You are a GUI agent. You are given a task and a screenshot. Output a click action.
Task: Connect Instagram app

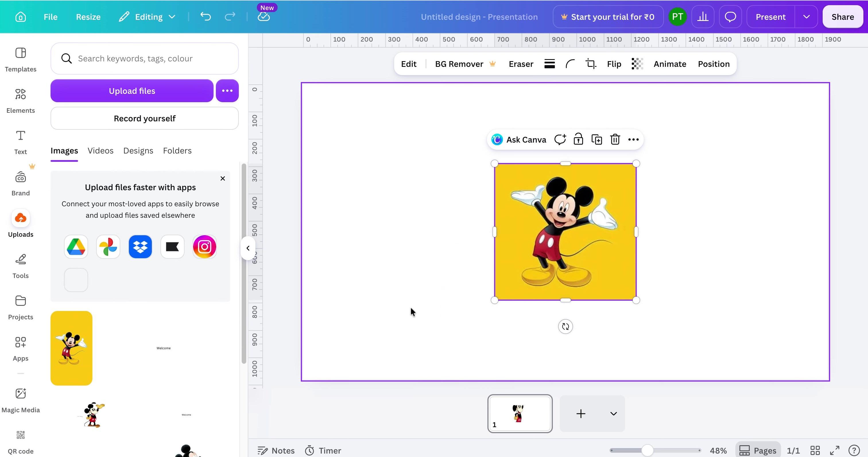point(205,247)
